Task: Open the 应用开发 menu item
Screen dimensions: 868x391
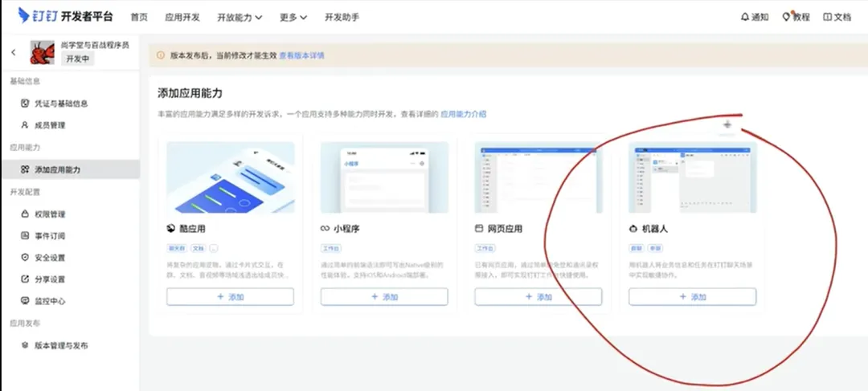Action: (x=182, y=17)
